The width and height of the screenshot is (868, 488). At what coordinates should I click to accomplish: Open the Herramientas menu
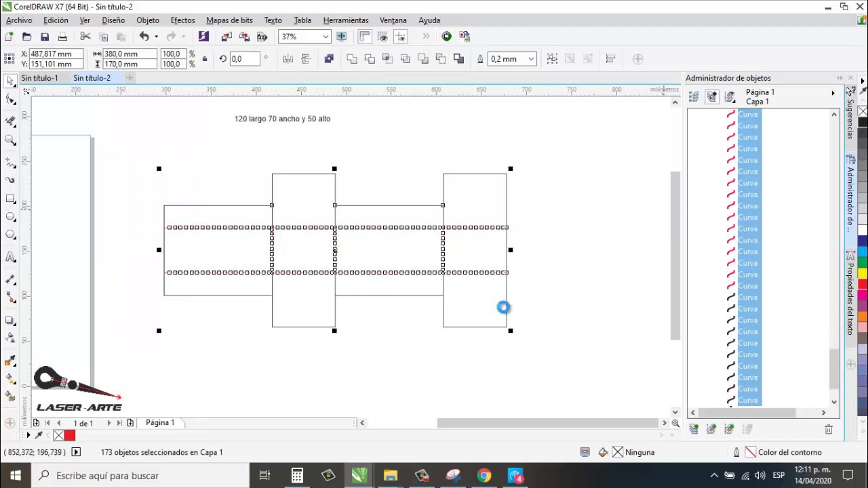coord(346,20)
